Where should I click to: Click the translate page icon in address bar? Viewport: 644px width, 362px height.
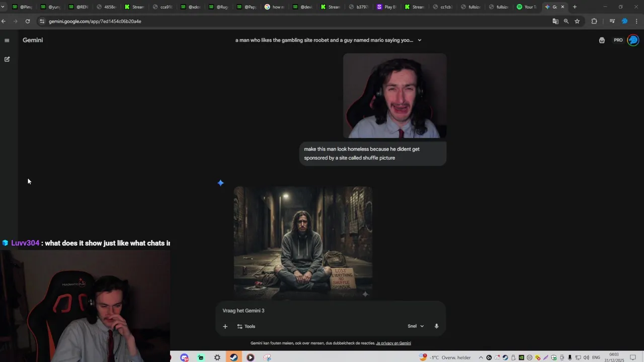click(x=555, y=21)
